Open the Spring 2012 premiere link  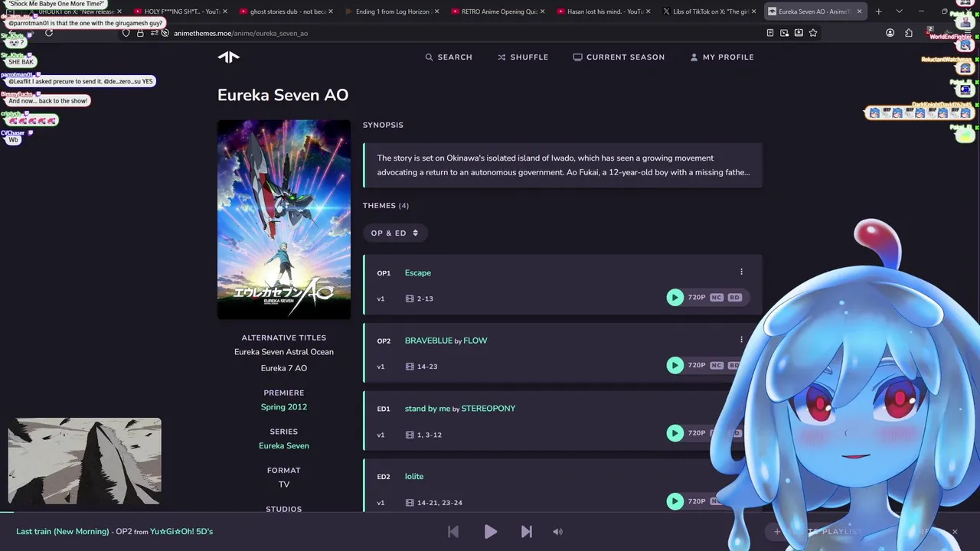pos(283,407)
